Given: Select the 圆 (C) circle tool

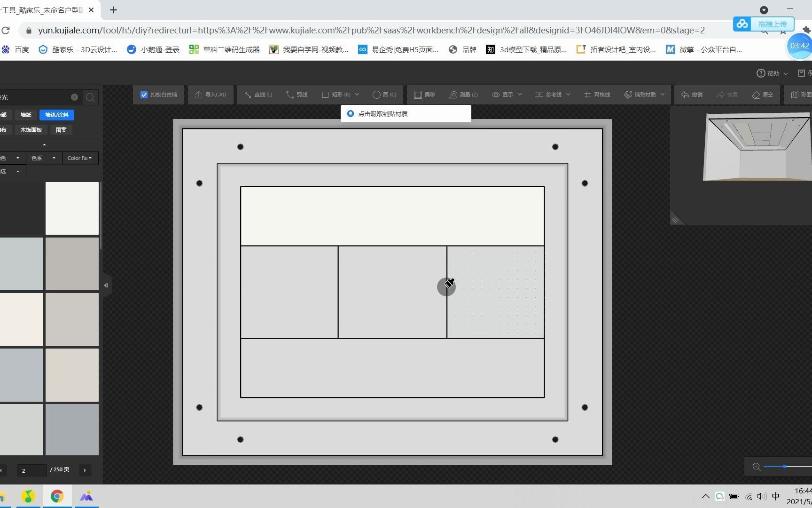Looking at the screenshot, I should [x=384, y=95].
